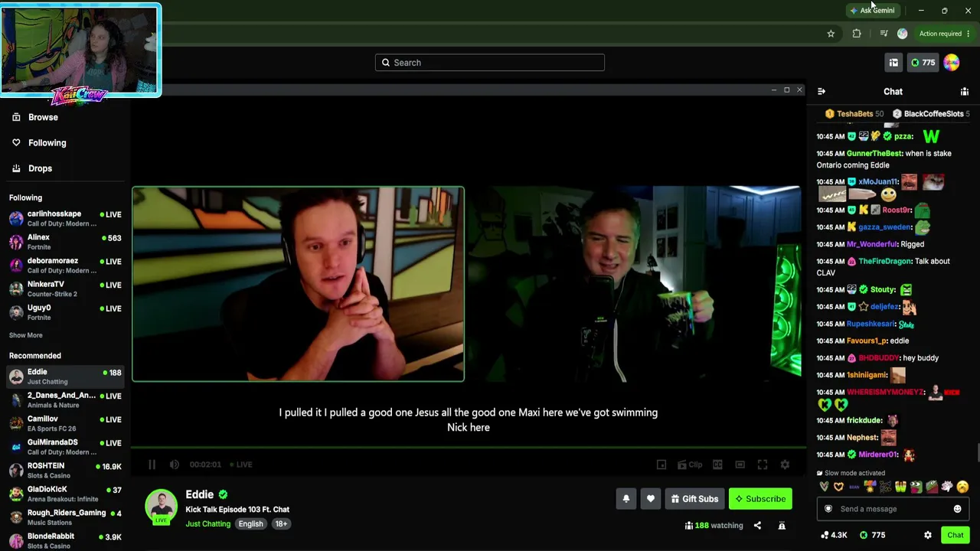Viewport: 980px width, 551px height.
Task: Open the 2_Danes_And_An... channel
Action: coord(65,400)
